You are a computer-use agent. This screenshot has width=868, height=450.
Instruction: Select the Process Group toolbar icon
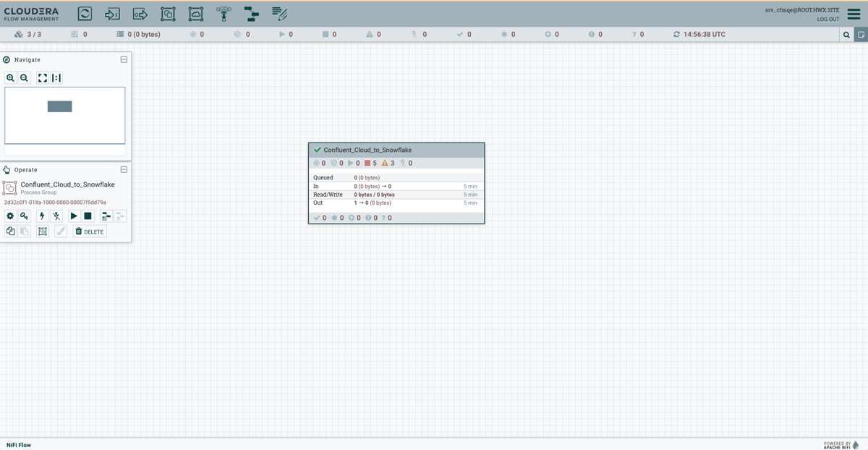pyautogui.click(x=168, y=14)
